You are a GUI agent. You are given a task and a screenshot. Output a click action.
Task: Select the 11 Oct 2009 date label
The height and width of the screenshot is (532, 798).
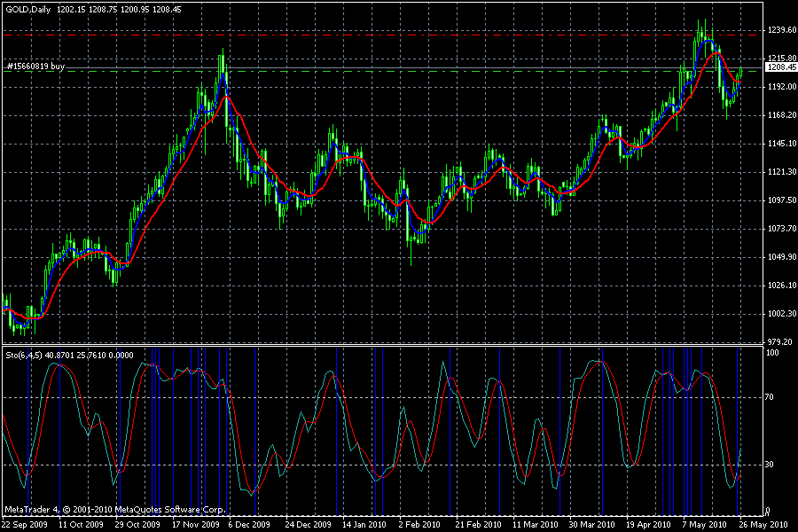81,524
